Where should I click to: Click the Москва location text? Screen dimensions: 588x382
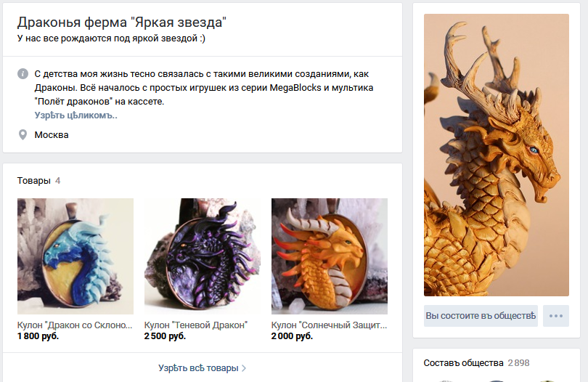52,134
